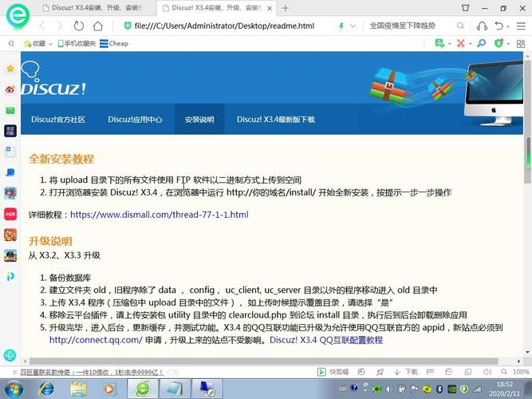Reload the page with refresh icon

[79, 26]
